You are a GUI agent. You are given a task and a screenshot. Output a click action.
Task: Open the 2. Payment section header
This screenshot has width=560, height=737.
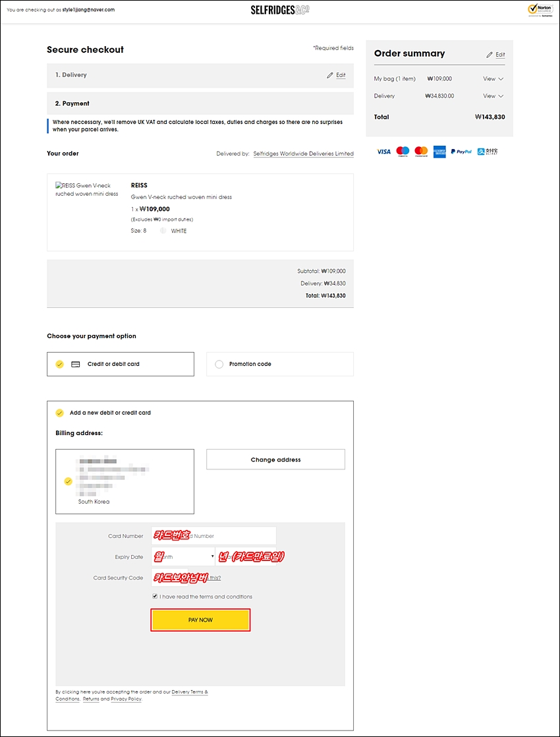[200, 103]
